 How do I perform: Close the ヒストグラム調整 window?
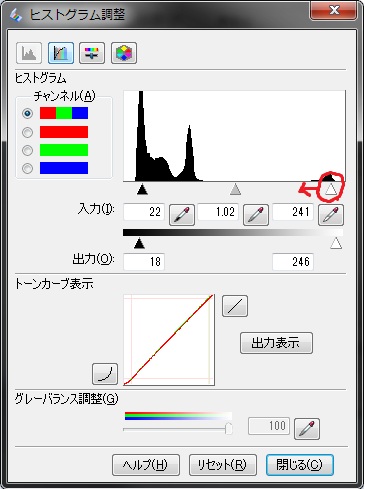coord(334,10)
